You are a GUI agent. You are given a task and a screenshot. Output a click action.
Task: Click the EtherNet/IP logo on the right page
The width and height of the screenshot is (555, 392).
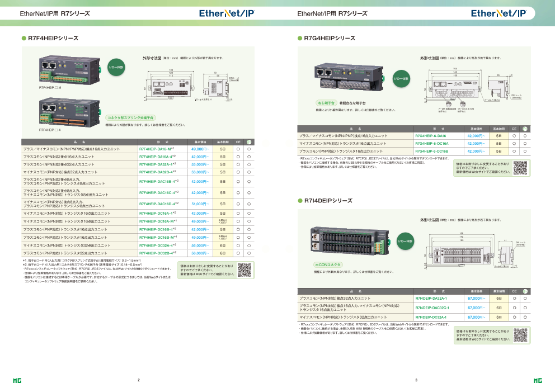(x=498, y=13)
